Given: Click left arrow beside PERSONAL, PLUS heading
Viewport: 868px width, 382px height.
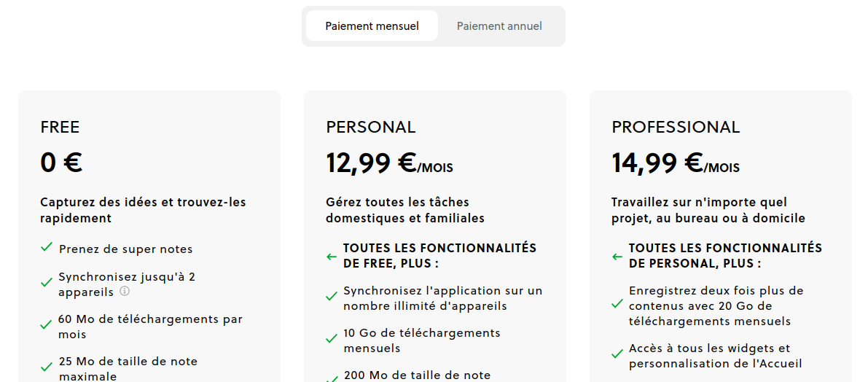Looking at the screenshot, I should point(617,257).
